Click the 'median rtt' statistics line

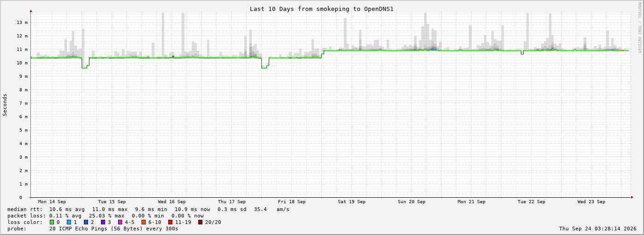(148, 209)
